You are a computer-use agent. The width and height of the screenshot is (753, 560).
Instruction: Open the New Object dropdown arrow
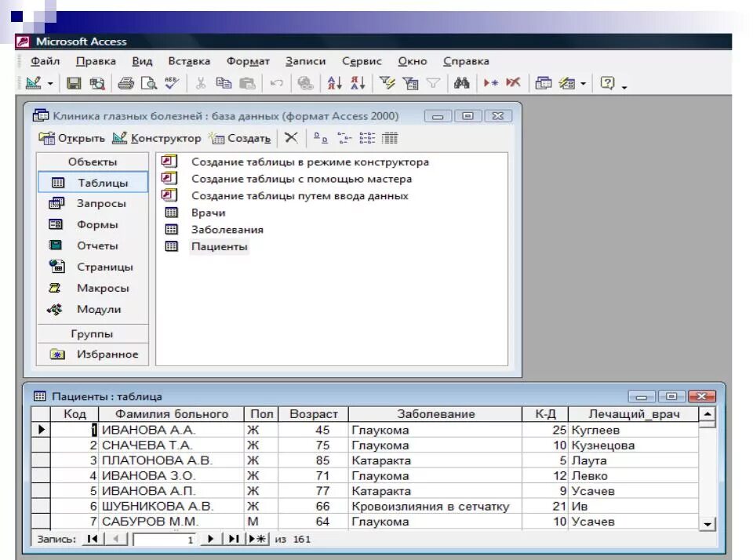point(583,84)
